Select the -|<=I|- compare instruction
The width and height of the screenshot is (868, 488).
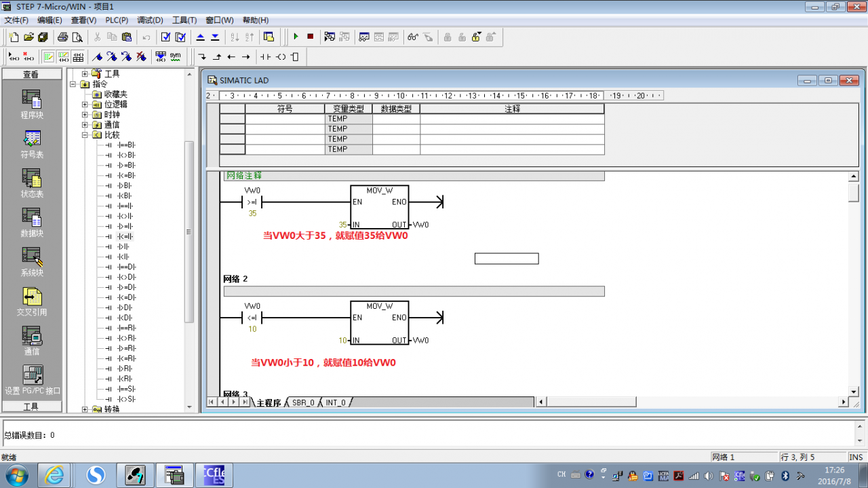(x=125, y=237)
